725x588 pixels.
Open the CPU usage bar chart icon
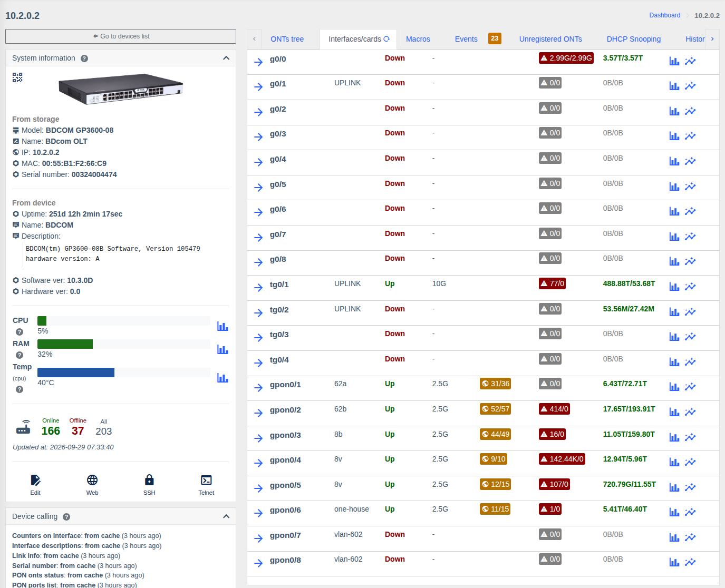click(x=223, y=327)
